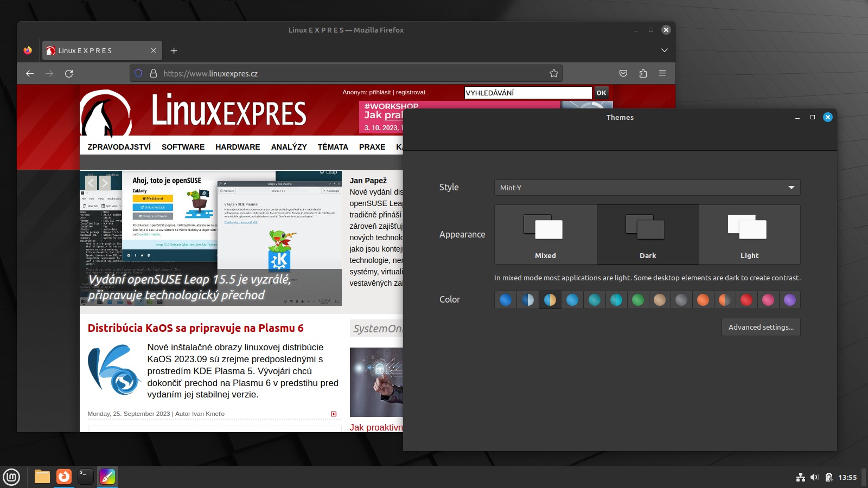The width and height of the screenshot is (868, 488).
Task: Choose the sand color swatch
Action: coord(660,300)
